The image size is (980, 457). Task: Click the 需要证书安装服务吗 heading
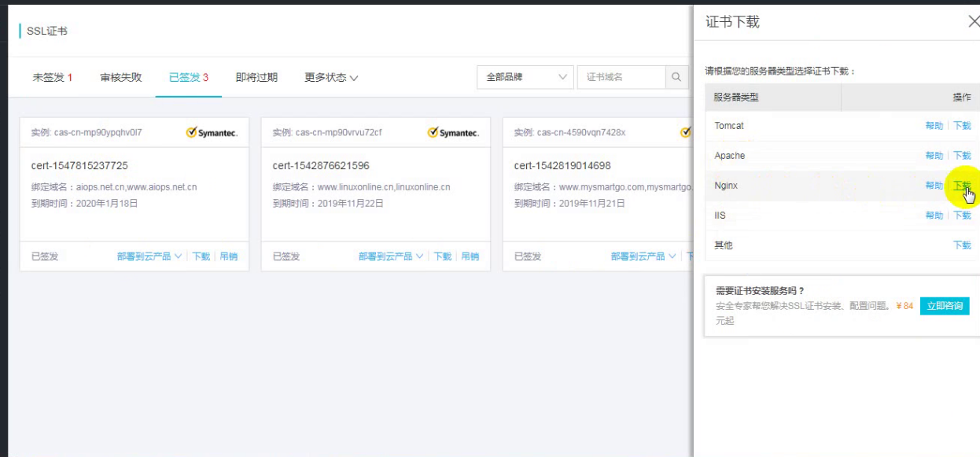pyautogui.click(x=760, y=290)
